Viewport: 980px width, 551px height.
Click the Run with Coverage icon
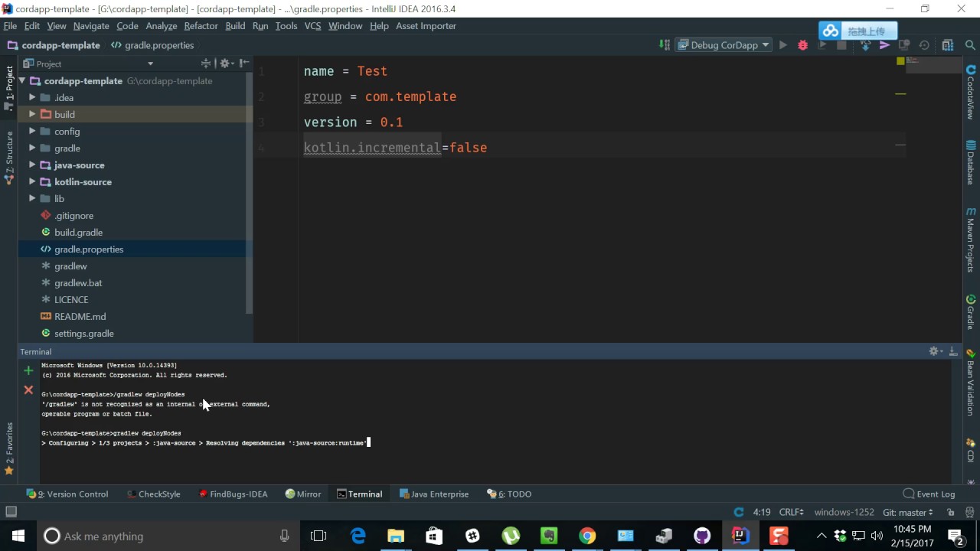coord(822,45)
